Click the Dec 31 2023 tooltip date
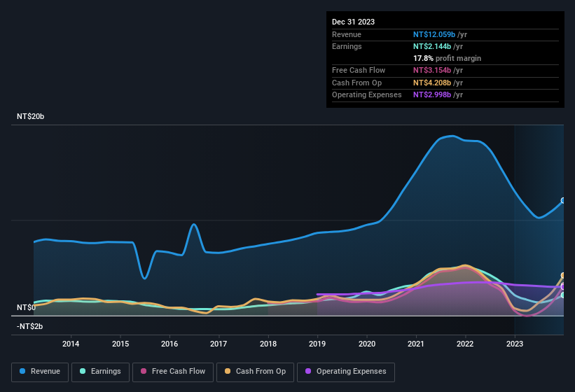 (353, 22)
